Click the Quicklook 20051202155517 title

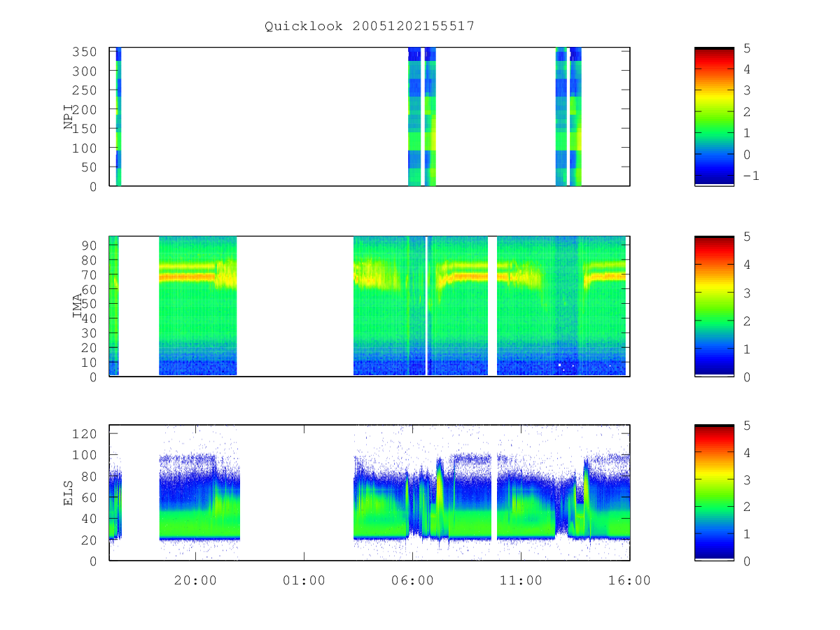point(370,26)
